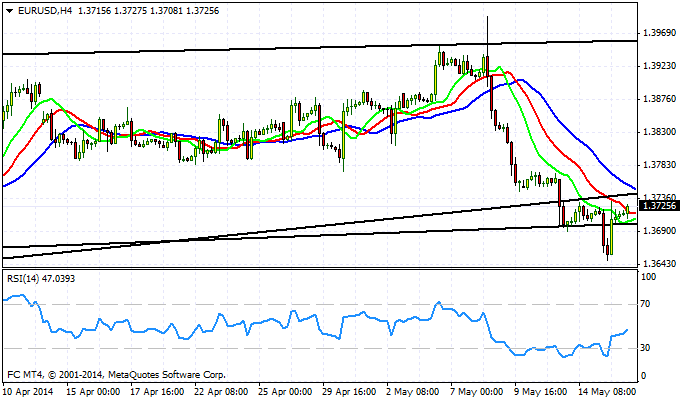This screenshot has width=680, height=400.
Task: Click the RSI(14) 47.0393 indicator label
Action: pyautogui.click(x=41, y=279)
